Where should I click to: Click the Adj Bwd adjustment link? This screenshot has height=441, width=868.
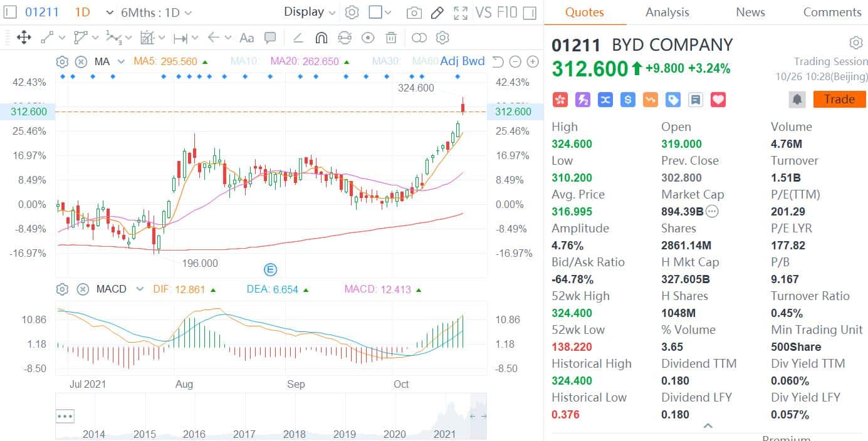click(x=463, y=61)
